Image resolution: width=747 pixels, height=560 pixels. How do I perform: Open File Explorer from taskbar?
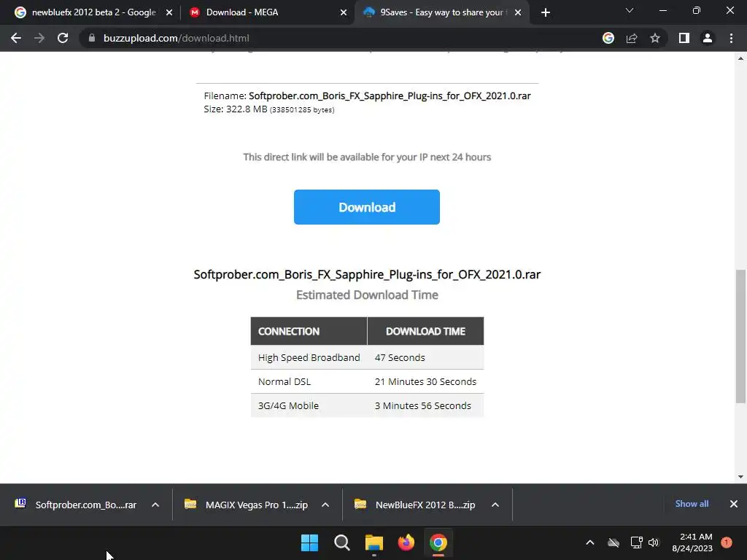[374, 542]
